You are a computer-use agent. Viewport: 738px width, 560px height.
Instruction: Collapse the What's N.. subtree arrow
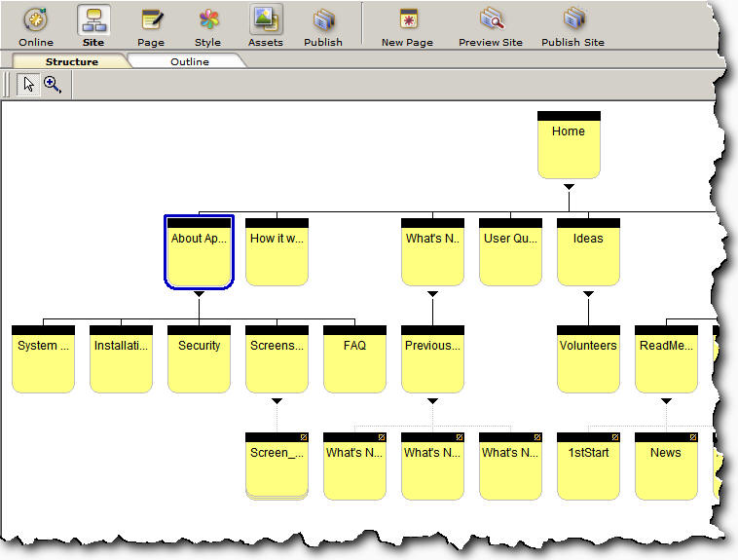pos(432,294)
